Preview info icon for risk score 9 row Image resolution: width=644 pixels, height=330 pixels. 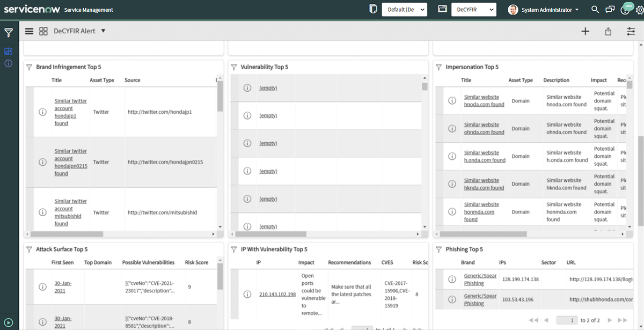pos(42,287)
